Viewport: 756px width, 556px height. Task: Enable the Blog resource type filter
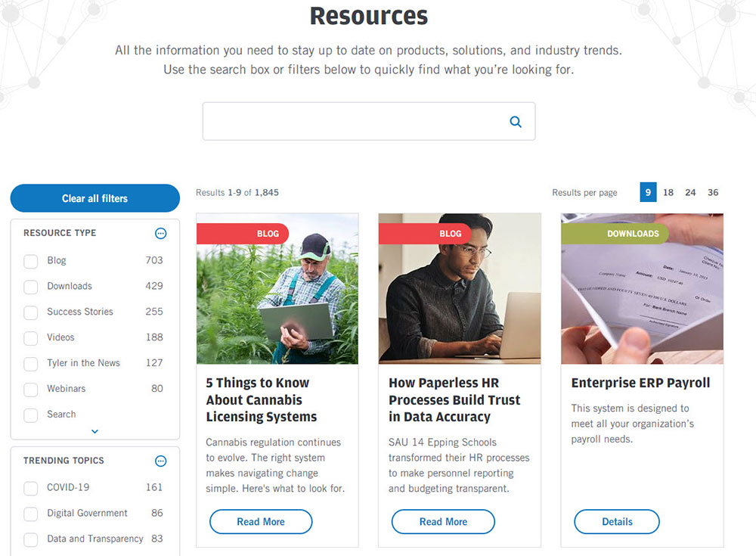30,261
